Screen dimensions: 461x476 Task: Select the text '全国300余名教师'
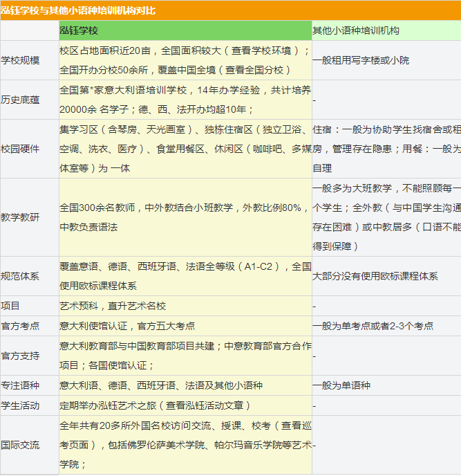pos(97,208)
